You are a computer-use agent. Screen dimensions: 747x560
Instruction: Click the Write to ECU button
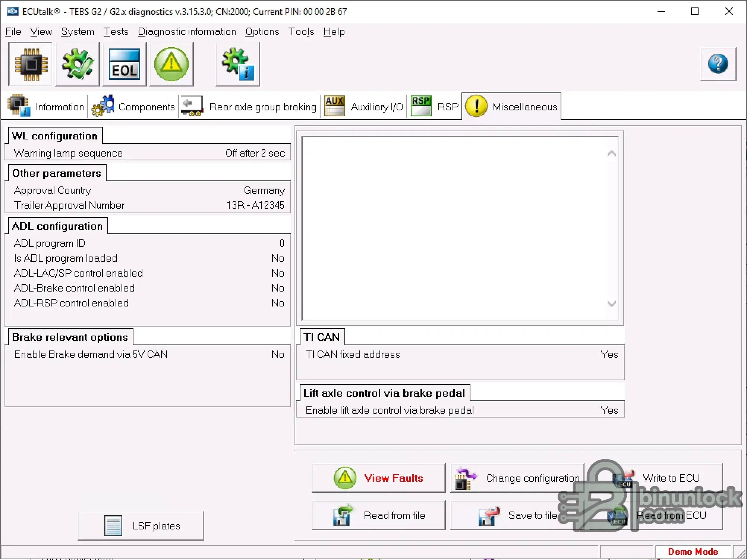[656, 478]
